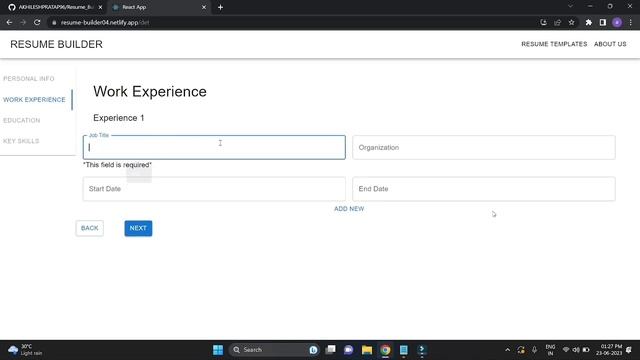Click the Start Date field
The image size is (640, 360).
pyautogui.click(x=214, y=189)
